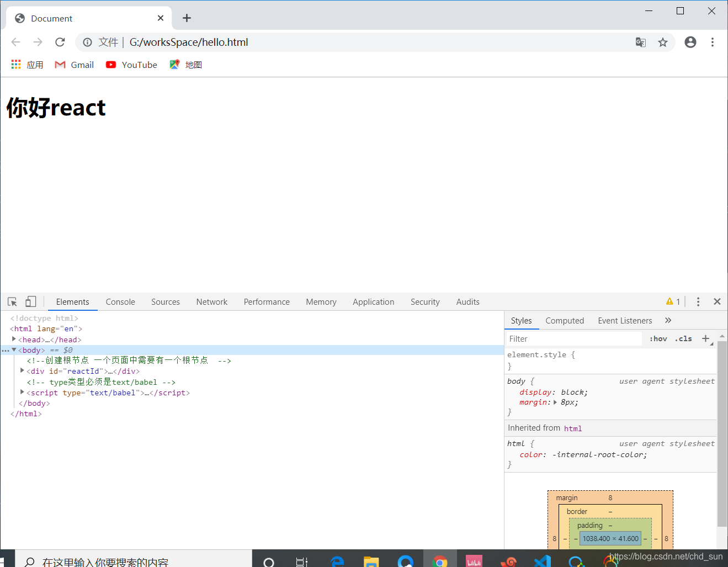This screenshot has height=567, width=728.
Task: Open the Apps bookmark shortcut
Action: point(27,65)
